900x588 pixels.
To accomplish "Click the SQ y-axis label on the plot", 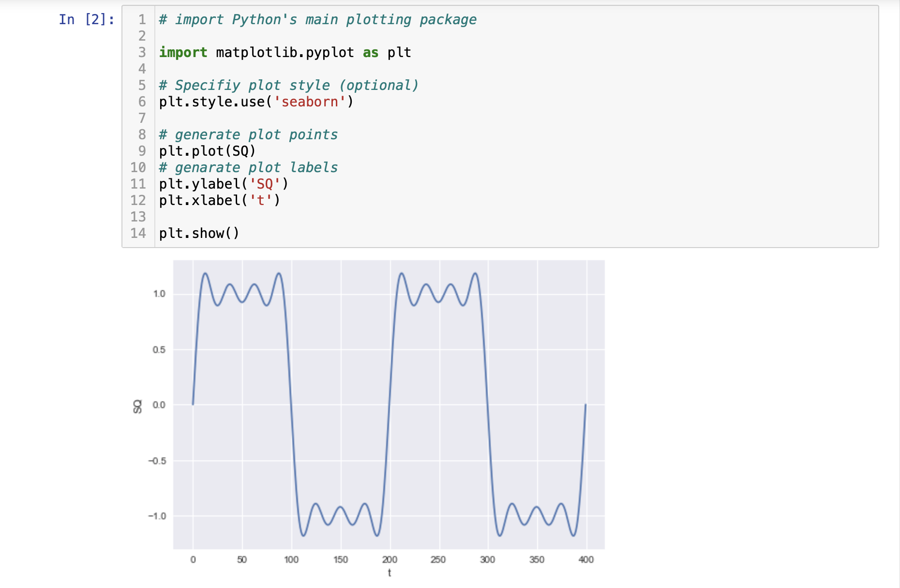I will click(137, 405).
